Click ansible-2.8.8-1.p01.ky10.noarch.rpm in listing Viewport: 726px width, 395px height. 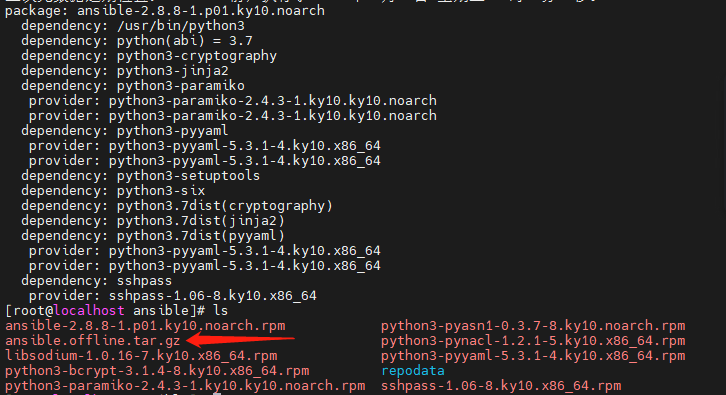pos(145,326)
